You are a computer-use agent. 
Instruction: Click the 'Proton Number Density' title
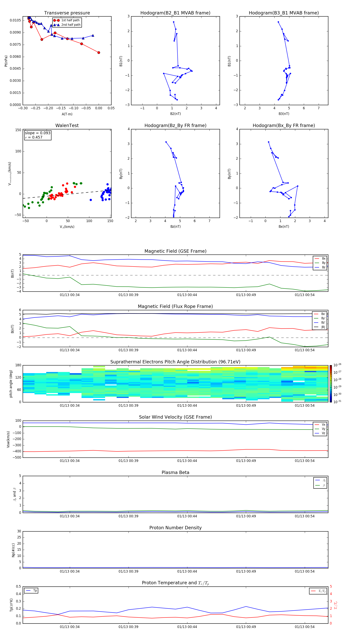tap(175, 528)
